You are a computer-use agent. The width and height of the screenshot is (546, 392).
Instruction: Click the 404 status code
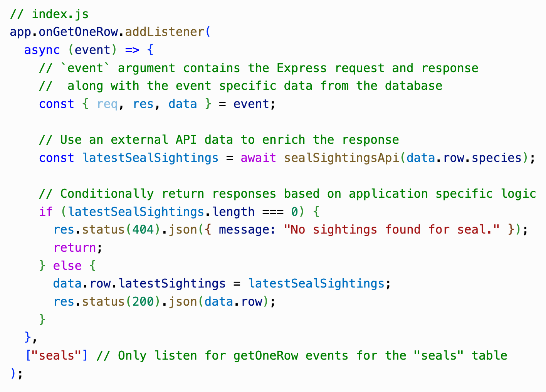click(143, 230)
